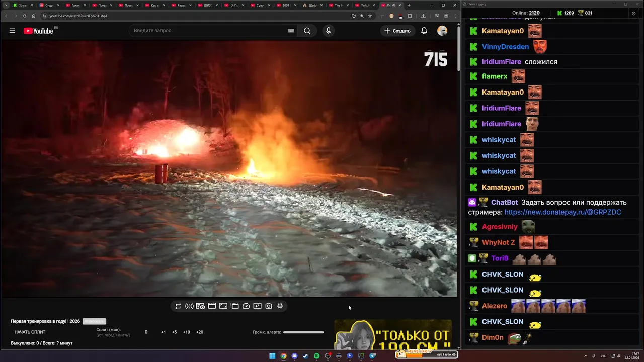Click username Alezero in chat
The width and height of the screenshot is (644, 362).
point(495,306)
